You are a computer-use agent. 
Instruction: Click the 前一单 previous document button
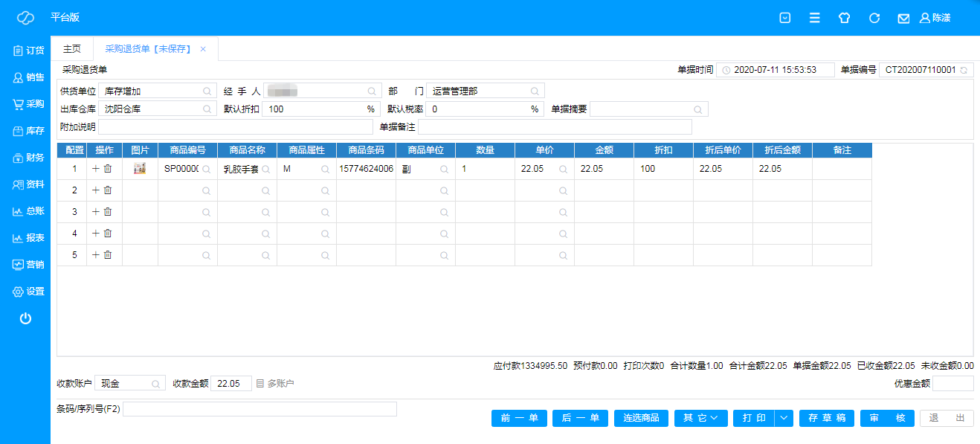coord(519,418)
